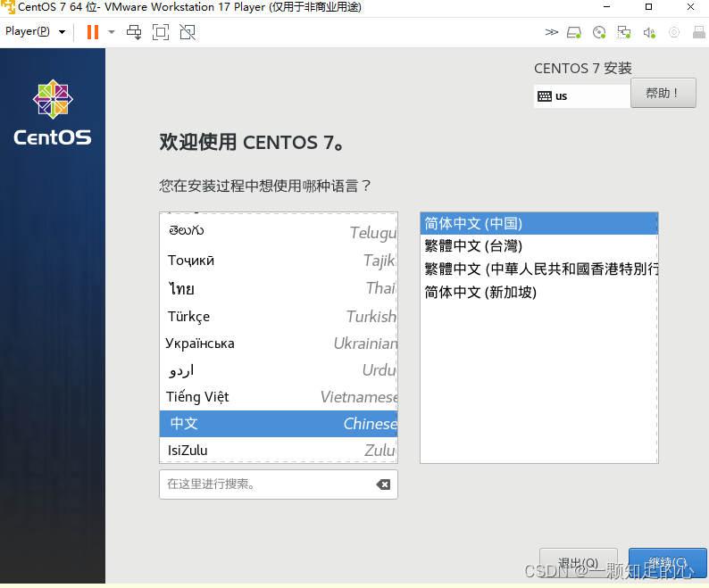Click the network adapter icon
Screen dimensions: 709x588
[x=624, y=32]
